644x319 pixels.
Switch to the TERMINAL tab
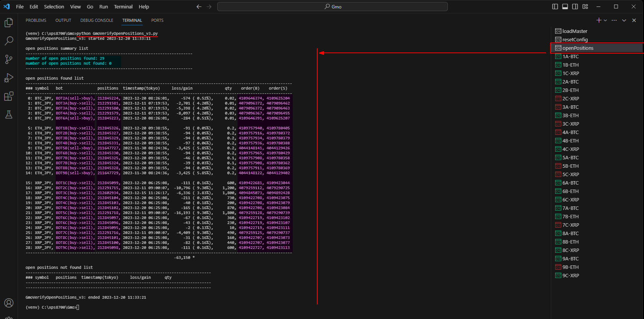[132, 20]
